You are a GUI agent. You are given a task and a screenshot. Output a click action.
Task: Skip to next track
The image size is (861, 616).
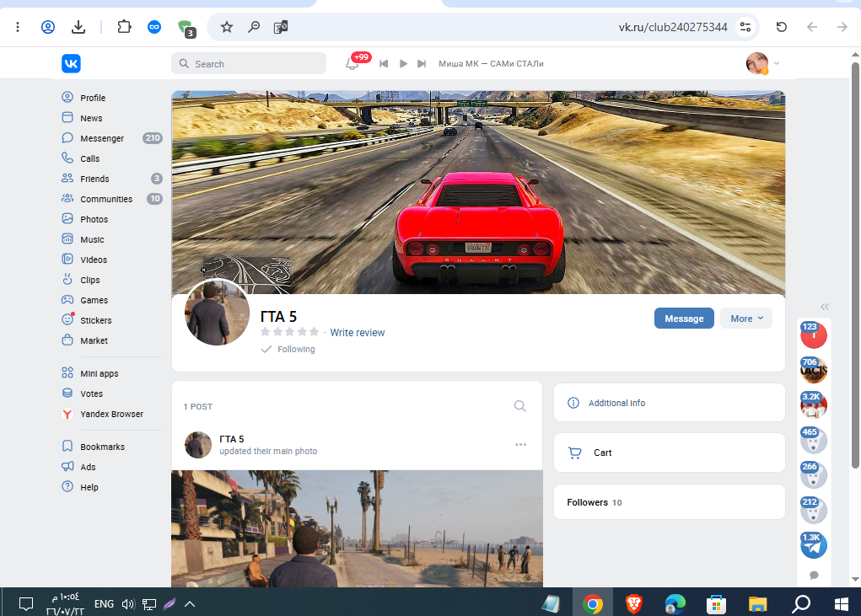(x=422, y=64)
